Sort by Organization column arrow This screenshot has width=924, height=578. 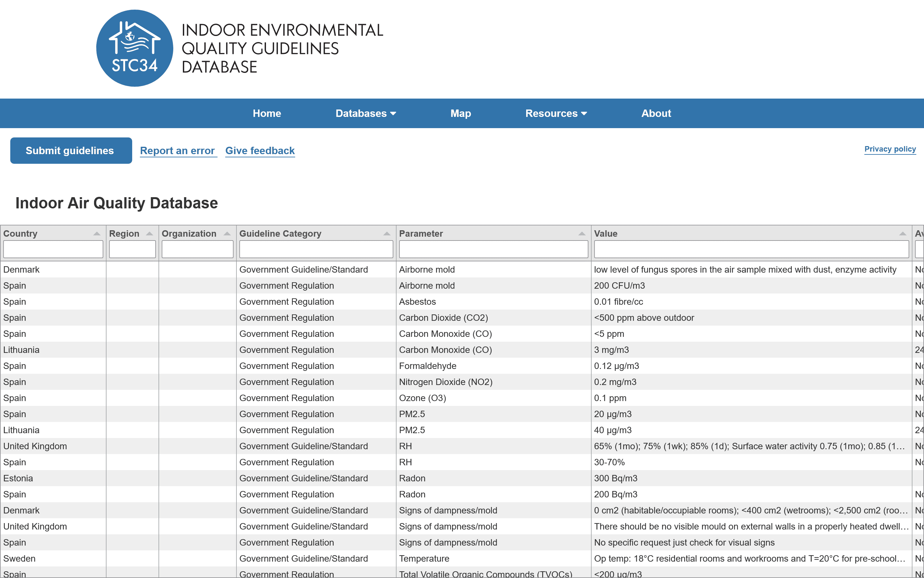(x=227, y=233)
